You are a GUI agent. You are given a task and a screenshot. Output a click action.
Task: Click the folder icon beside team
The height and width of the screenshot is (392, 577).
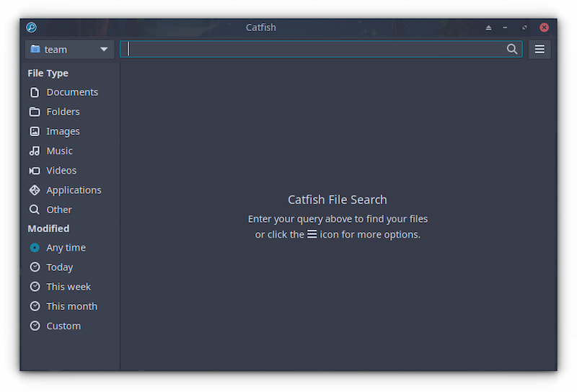click(x=35, y=49)
